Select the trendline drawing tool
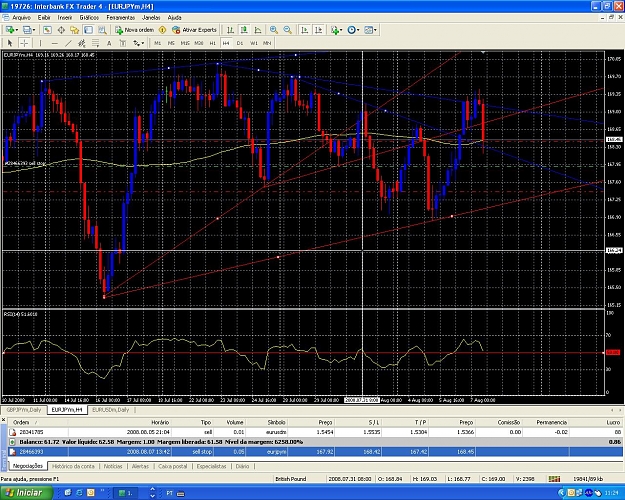Image resolution: width=625 pixels, height=500 pixels. coord(68,43)
